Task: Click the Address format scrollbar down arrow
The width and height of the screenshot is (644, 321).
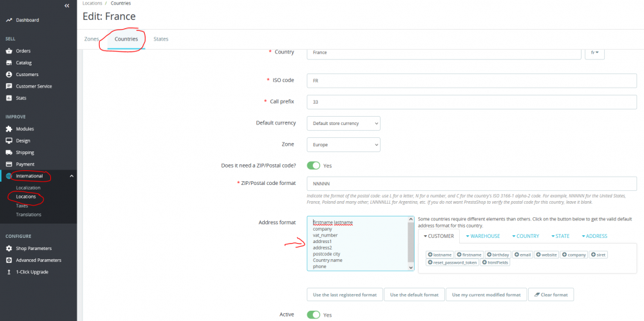Action: pyautogui.click(x=411, y=267)
